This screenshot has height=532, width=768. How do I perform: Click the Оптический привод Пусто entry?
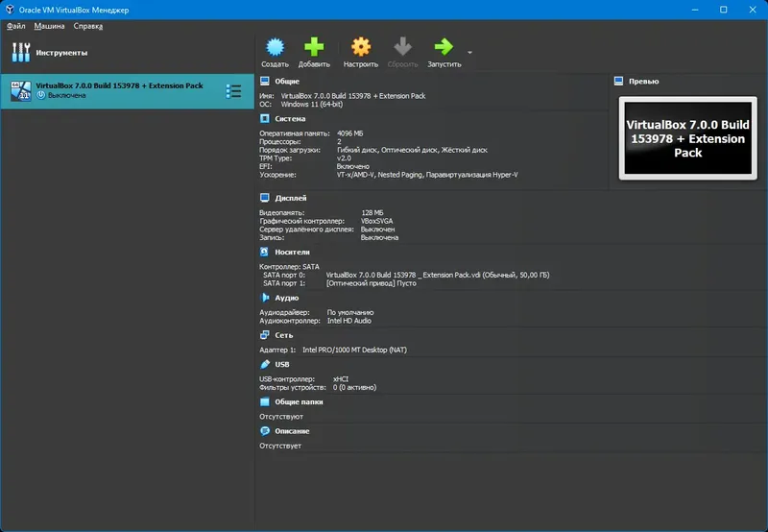click(x=371, y=283)
